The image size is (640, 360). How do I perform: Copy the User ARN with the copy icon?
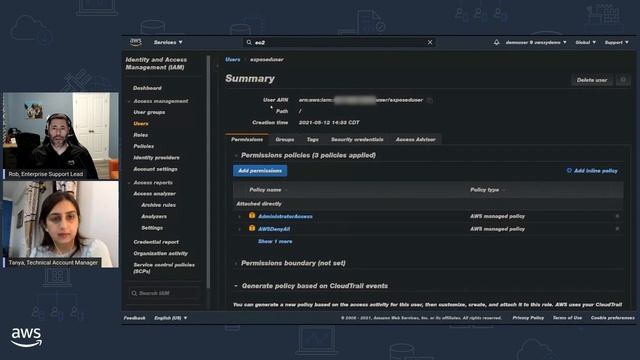click(429, 100)
